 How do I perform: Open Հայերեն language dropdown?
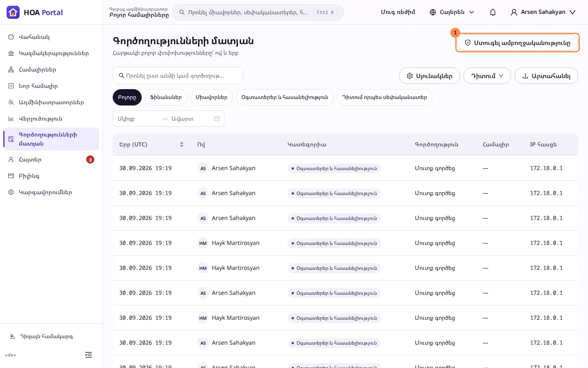coord(452,12)
